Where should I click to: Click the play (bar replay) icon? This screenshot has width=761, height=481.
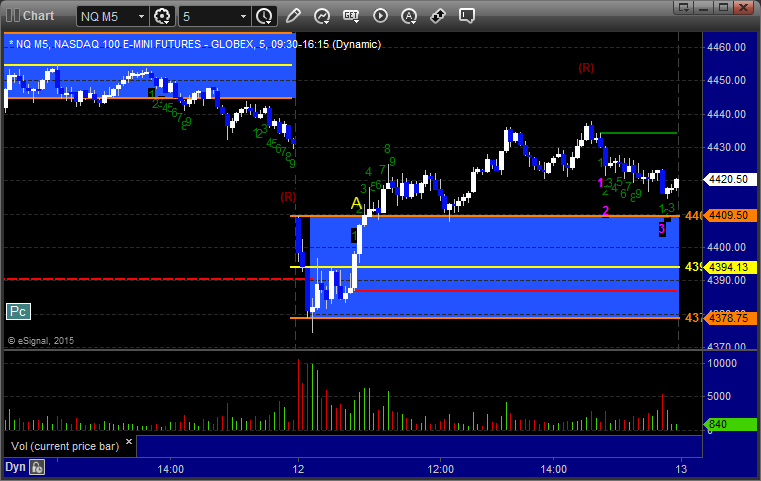(x=380, y=16)
